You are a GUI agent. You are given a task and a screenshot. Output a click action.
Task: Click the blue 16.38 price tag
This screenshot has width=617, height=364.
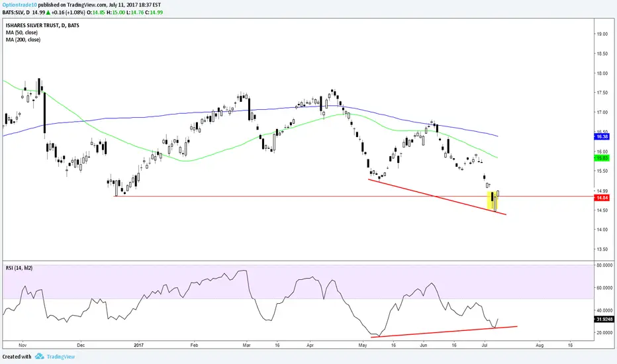602,136
